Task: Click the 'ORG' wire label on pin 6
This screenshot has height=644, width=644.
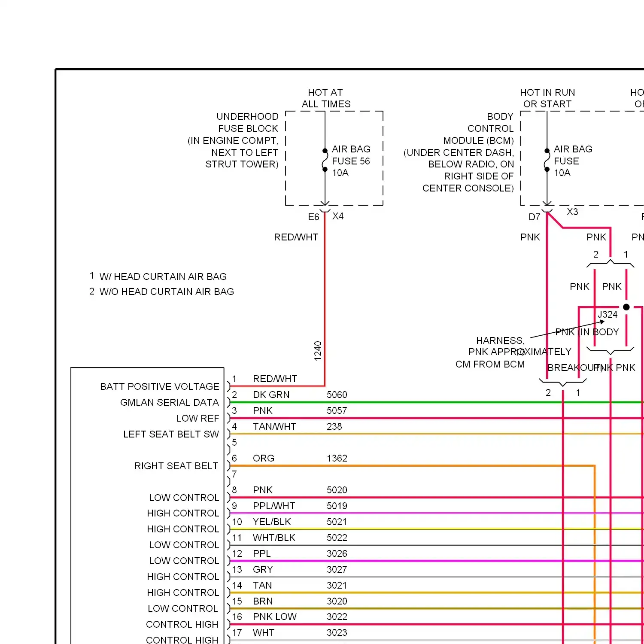Action: pos(264,459)
